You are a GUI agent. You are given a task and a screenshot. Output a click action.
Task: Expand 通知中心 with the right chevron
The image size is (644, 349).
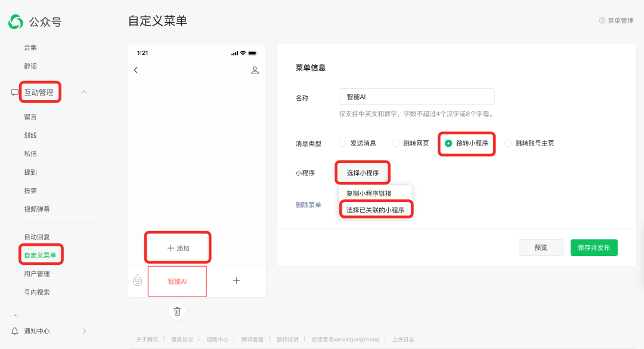point(84,331)
